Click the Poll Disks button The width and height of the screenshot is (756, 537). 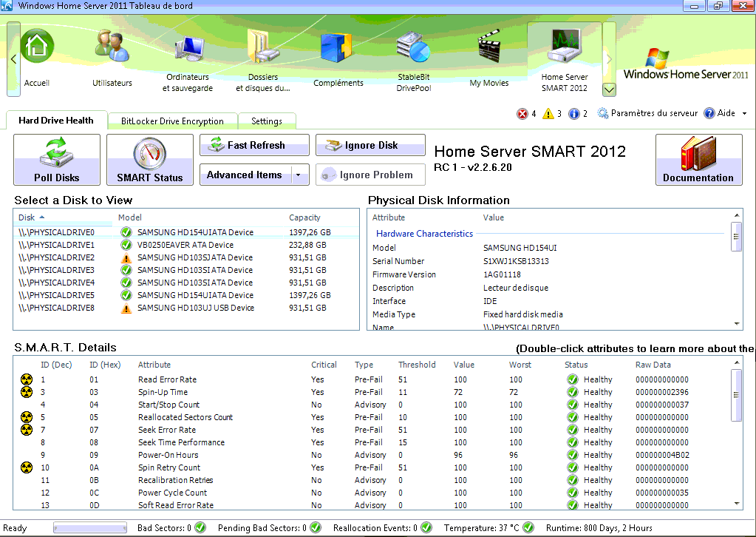click(57, 160)
